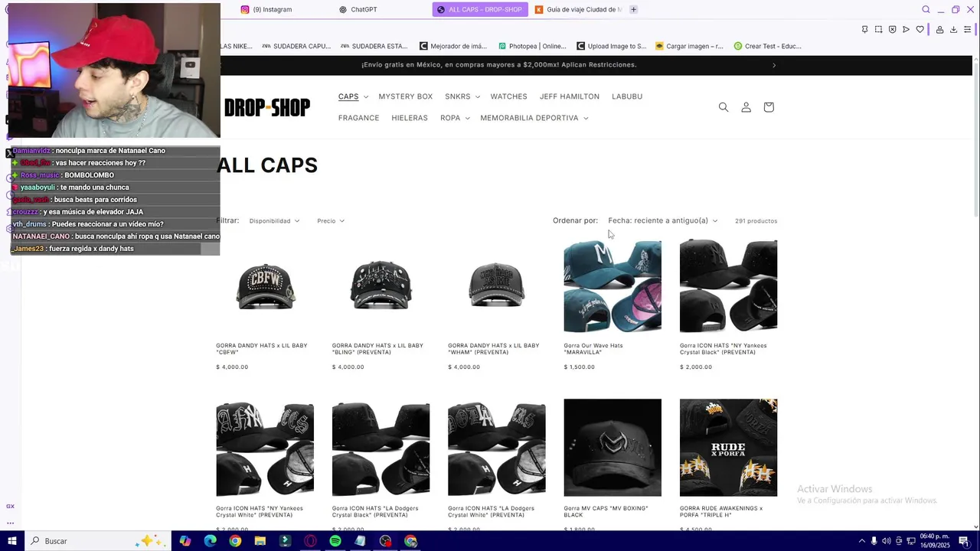Open the shopping cart icon
The width and height of the screenshot is (980, 551).
tap(769, 107)
